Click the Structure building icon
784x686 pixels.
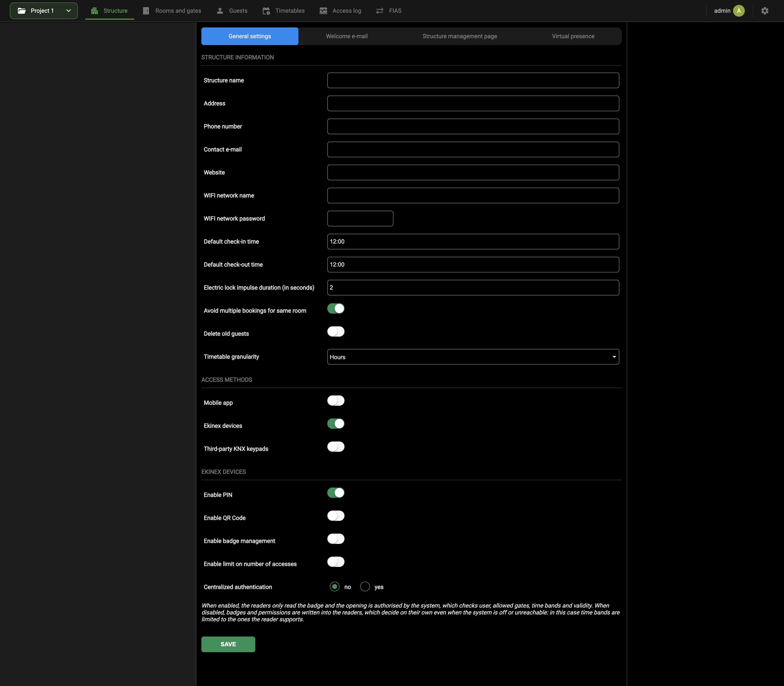[95, 11]
